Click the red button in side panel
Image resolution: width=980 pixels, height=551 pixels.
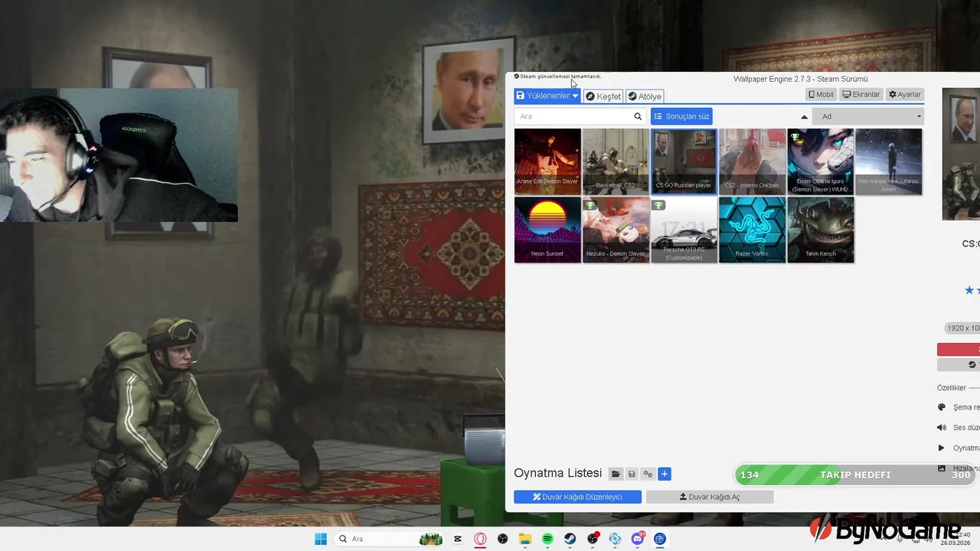click(959, 350)
